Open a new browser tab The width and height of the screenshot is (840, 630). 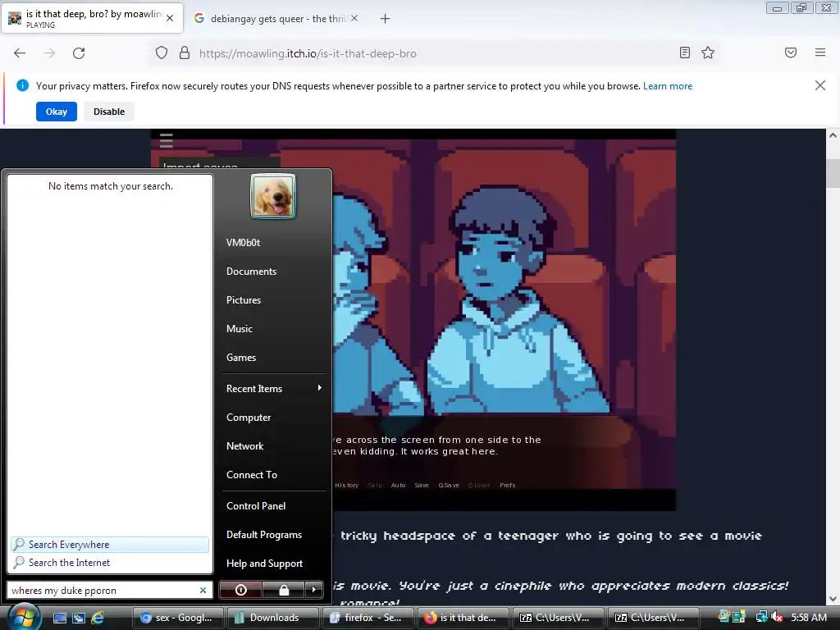[385, 19]
